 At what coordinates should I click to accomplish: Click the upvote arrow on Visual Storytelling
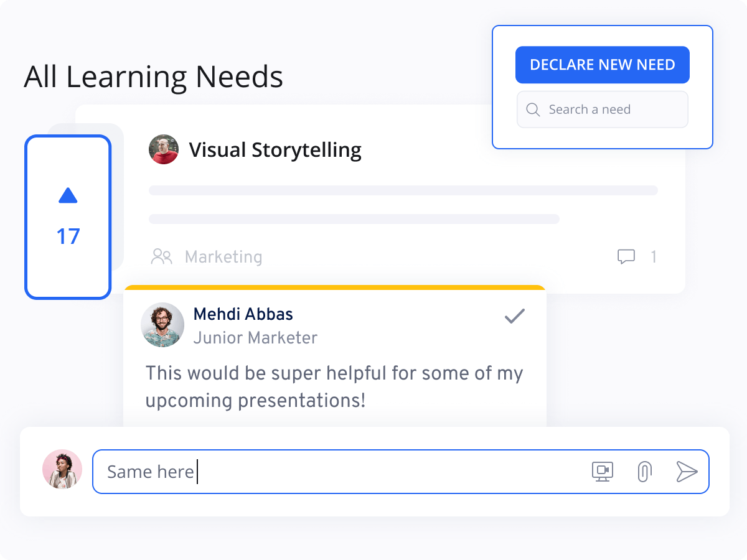(x=68, y=195)
